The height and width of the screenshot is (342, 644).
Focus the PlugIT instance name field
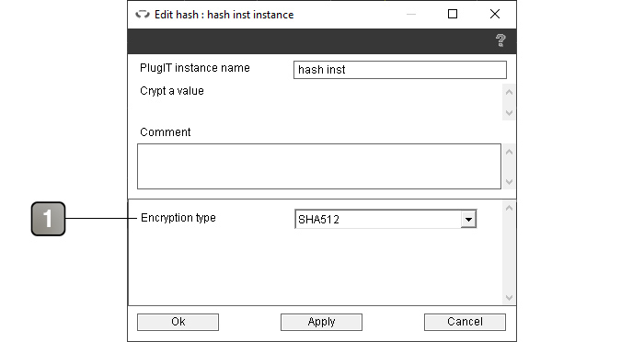400,70
